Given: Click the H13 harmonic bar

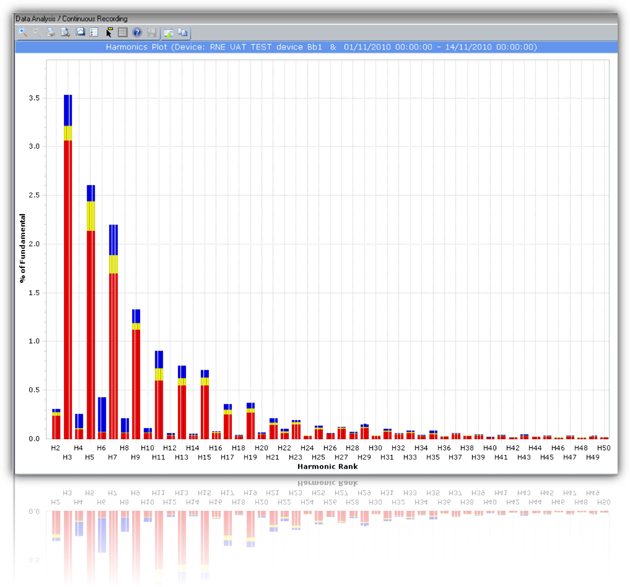Looking at the screenshot, I should pyautogui.click(x=182, y=402).
